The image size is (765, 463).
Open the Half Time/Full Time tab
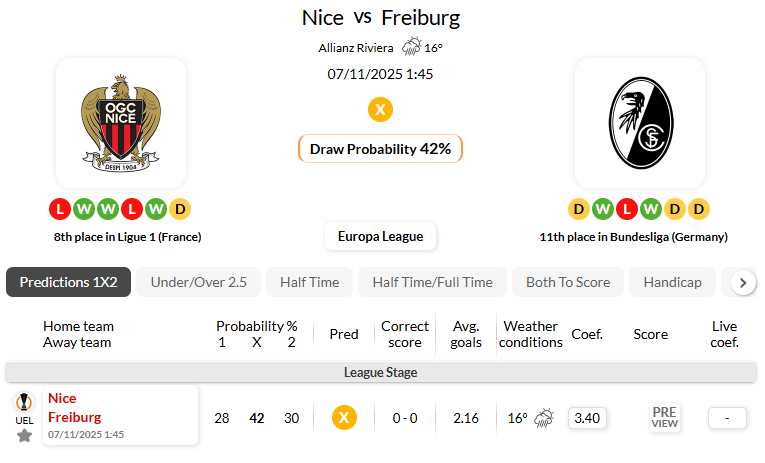[432, 282]
